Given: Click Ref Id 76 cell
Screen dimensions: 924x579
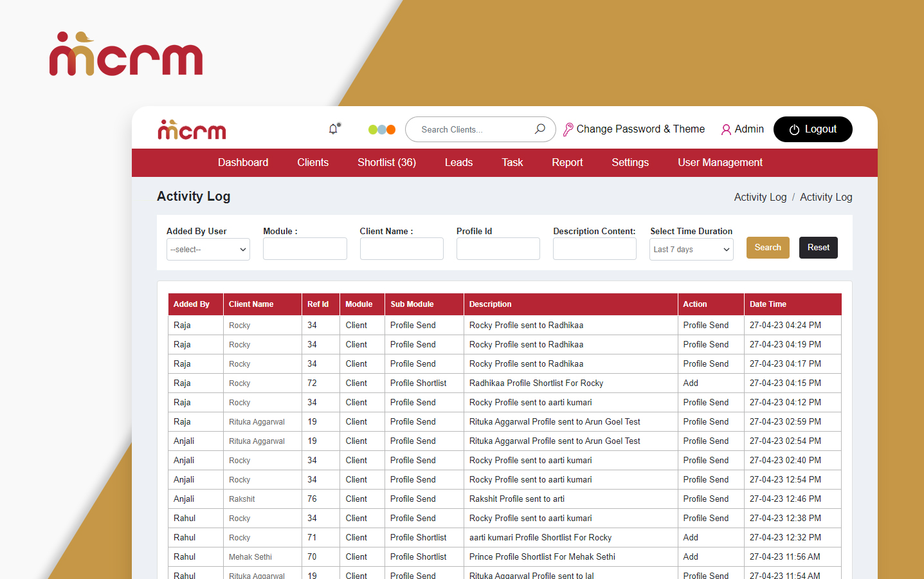Looking at the screenshot, I should [x=312, y=499].
